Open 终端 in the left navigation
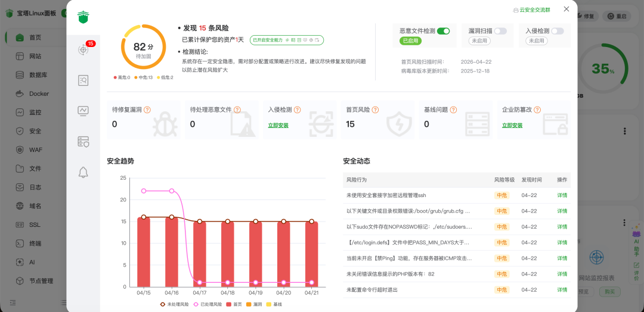This screenshot has height=312, width=644. click(x=35, y=243)
